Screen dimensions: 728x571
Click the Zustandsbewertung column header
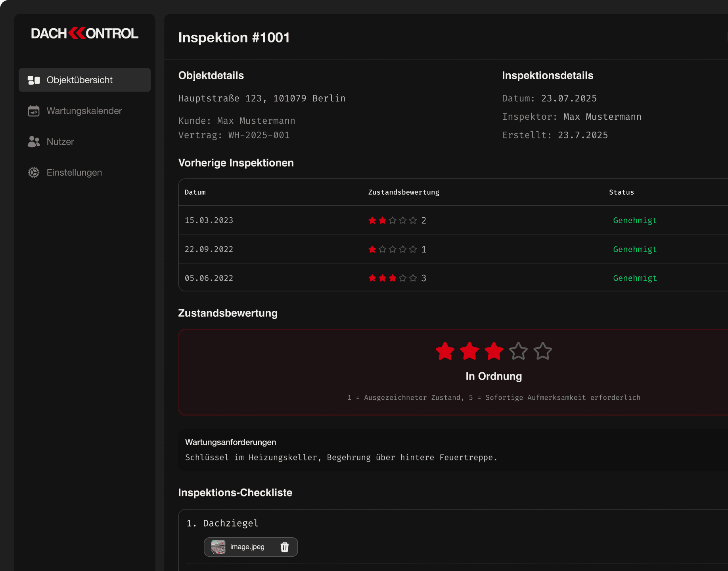[404, 192]
